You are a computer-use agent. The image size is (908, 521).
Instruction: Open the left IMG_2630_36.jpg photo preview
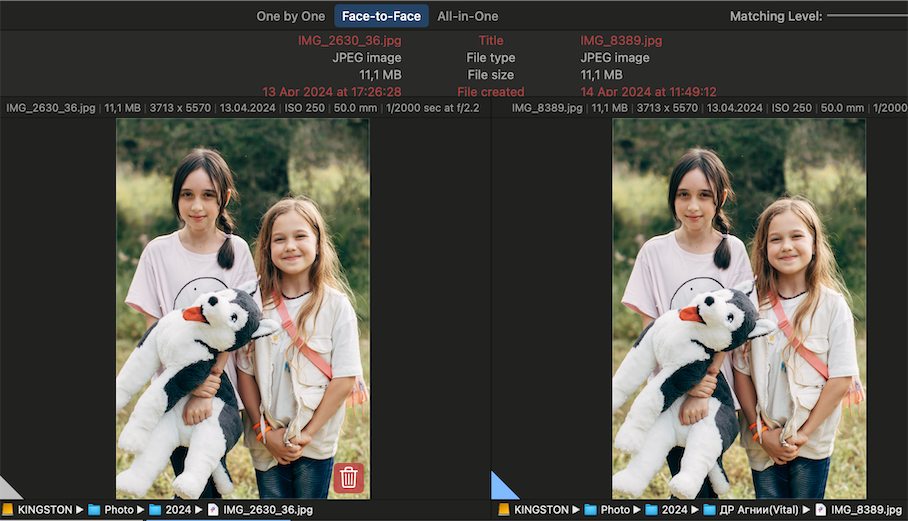pos(243,309)
